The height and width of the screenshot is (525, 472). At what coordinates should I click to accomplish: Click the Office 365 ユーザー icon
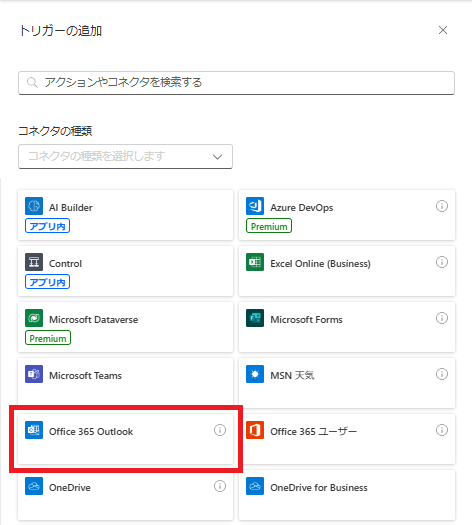255,430
